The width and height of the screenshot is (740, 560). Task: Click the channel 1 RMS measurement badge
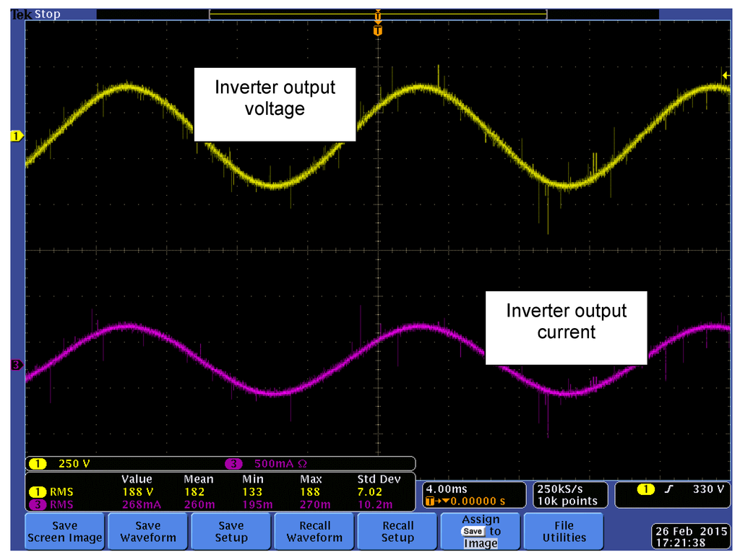click(x=38, y=492)
